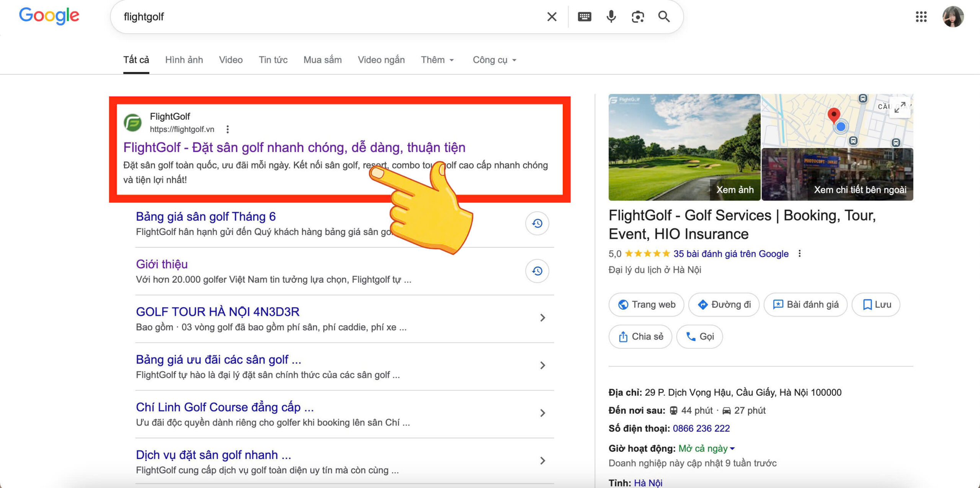
Task: Open three-dot menu next to flightgolf.vn URL
Action: coord(227,129)
